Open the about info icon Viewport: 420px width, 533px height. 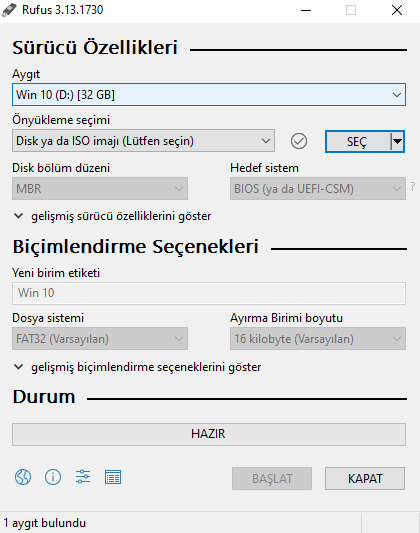point(53,477)
